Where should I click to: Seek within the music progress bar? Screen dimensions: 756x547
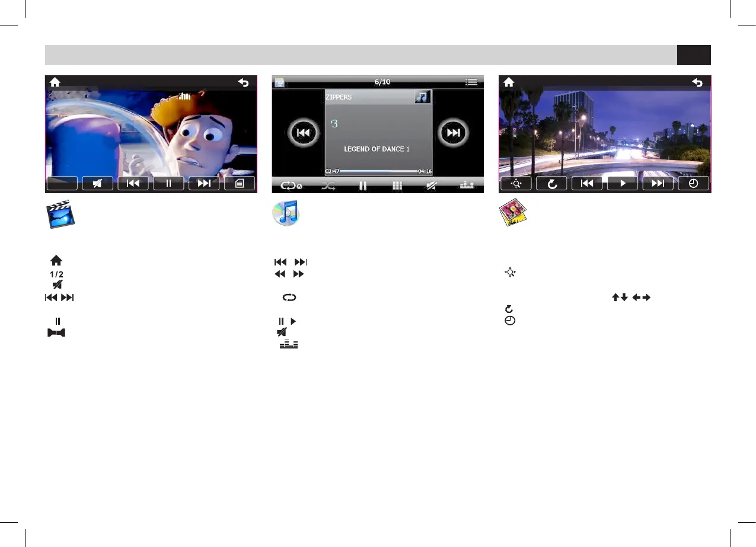tap(378, 171)
